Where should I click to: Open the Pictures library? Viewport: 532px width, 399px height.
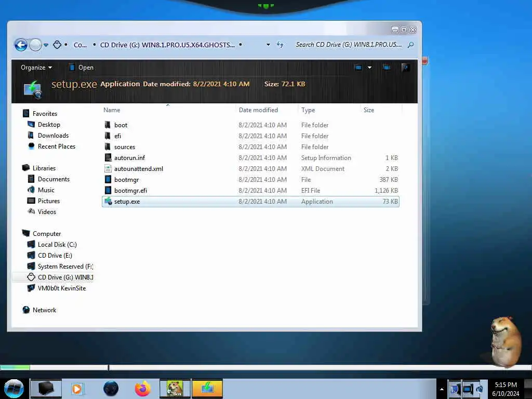pyautogui.click(x=48, y=201)
